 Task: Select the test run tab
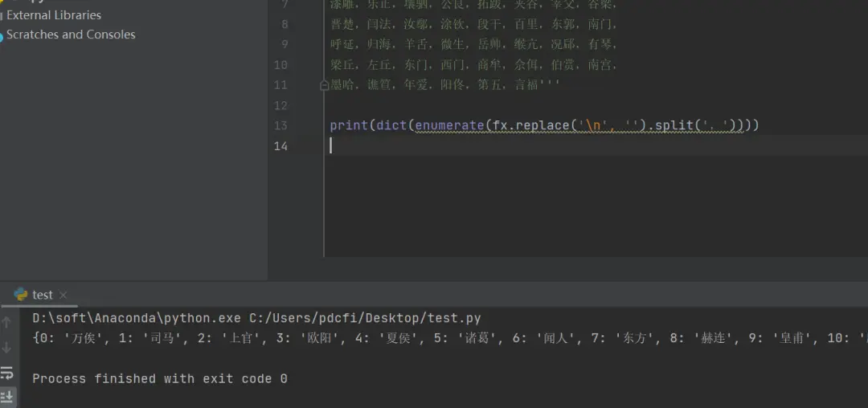(40, 295)
